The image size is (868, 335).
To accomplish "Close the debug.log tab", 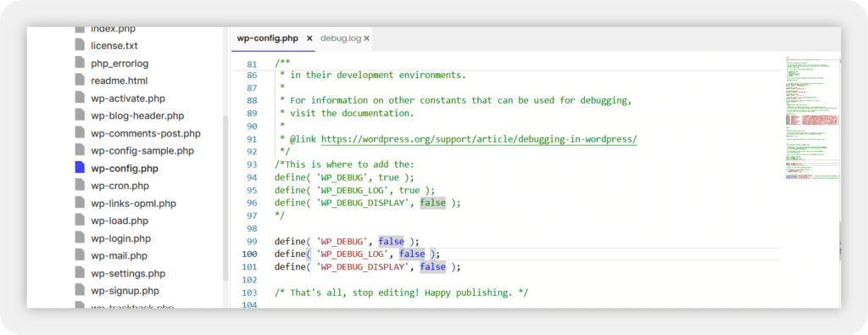I will pyautogui.click(x=366, y=38).
